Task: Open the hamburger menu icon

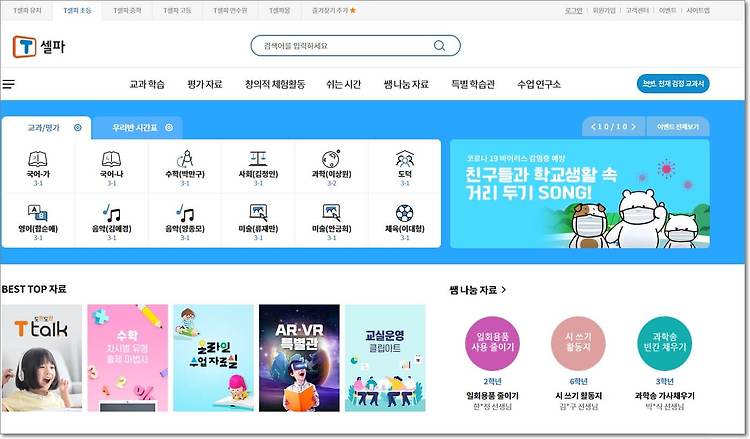Action: point(9,84)
